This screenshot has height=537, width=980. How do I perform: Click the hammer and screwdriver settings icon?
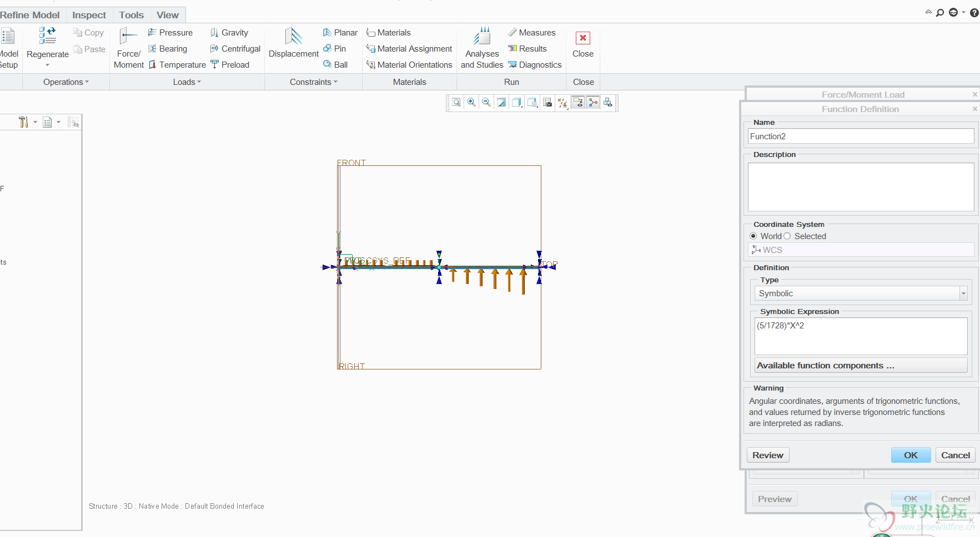tap(23, 122)
